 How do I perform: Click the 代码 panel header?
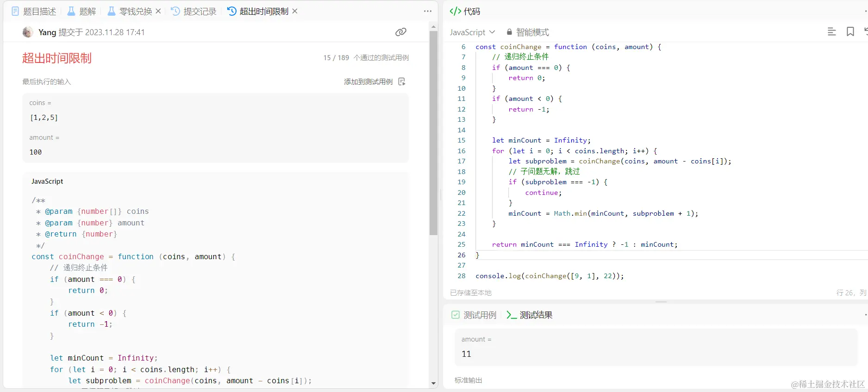[x=465, y=11]
